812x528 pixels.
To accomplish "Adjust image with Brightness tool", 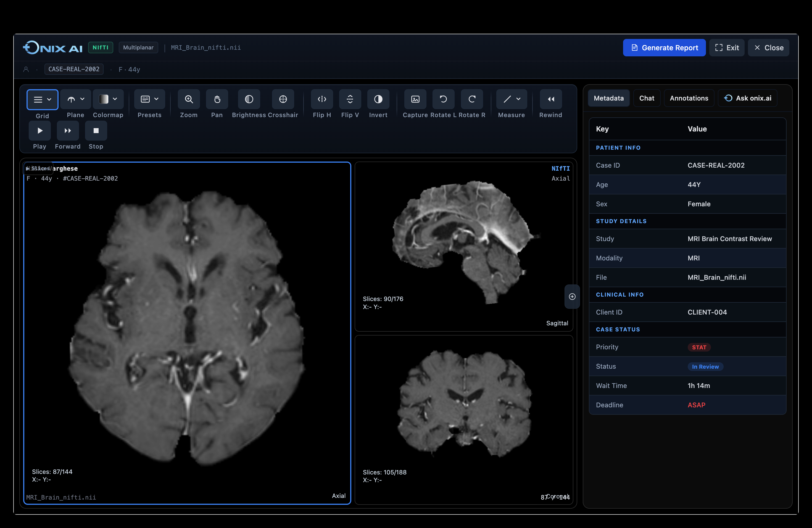I will [249, 100].
